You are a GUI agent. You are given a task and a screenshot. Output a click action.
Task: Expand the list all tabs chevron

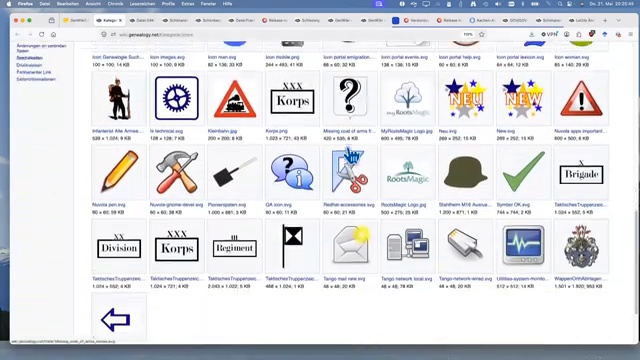(619, 20)
